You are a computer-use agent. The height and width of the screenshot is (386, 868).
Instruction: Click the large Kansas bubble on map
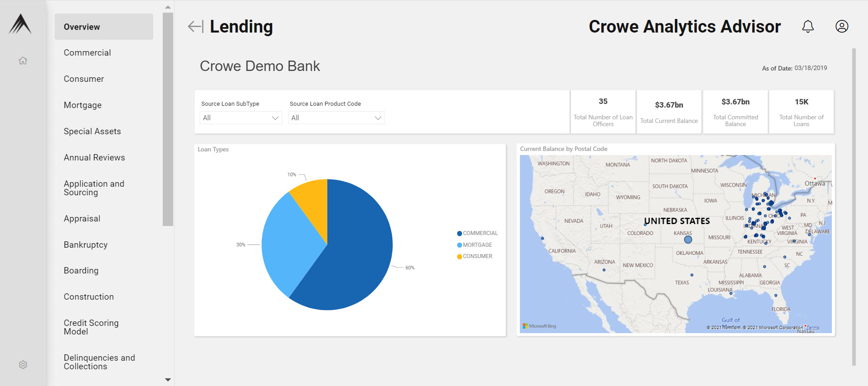click(x=688, y=240)
